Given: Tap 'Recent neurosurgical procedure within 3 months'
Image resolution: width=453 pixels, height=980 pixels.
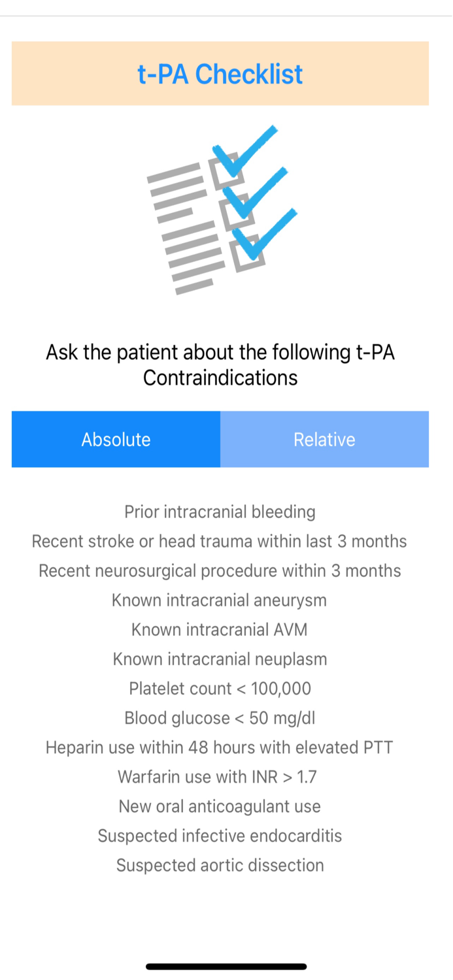Looking at the screenshot, I should 220,571.
